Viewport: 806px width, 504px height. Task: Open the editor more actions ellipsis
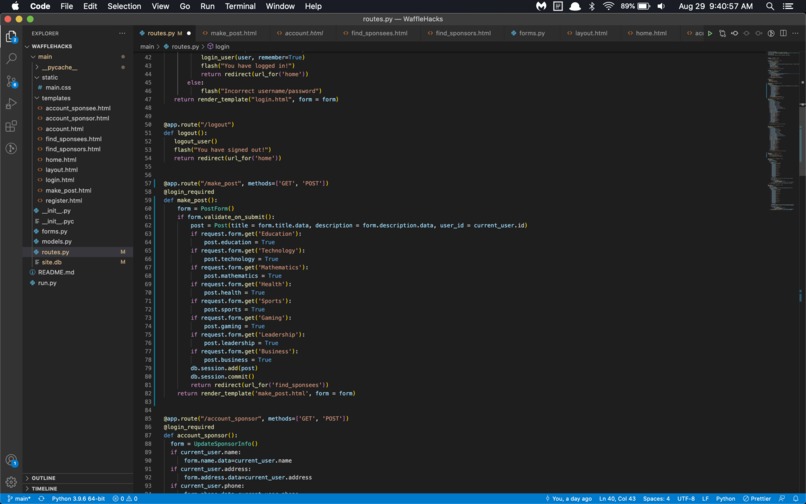coord(795,33)
